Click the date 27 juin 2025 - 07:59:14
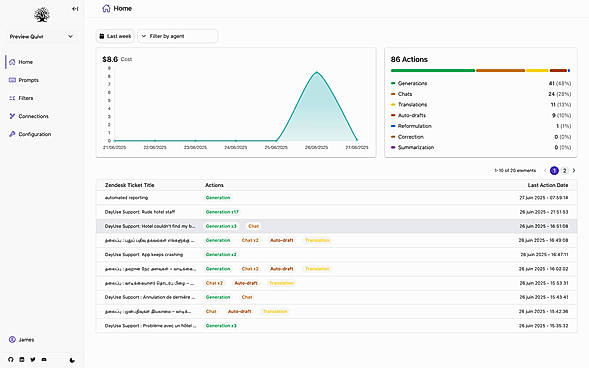The image size is (589, 368). coord(544,198)
